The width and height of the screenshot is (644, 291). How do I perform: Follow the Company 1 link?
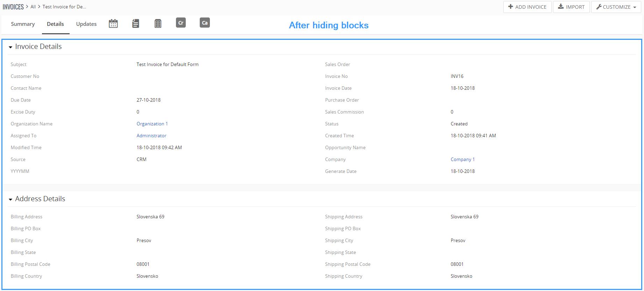[x=462, y=159]
